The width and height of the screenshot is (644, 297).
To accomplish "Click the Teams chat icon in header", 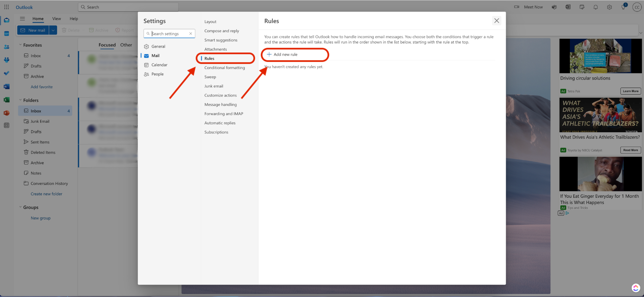I will tap(554, 7).
